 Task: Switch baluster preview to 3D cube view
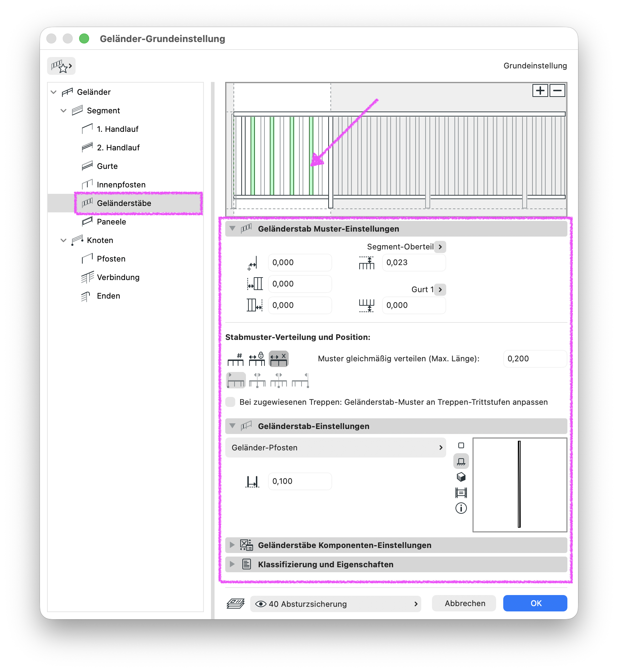point(461,477)
